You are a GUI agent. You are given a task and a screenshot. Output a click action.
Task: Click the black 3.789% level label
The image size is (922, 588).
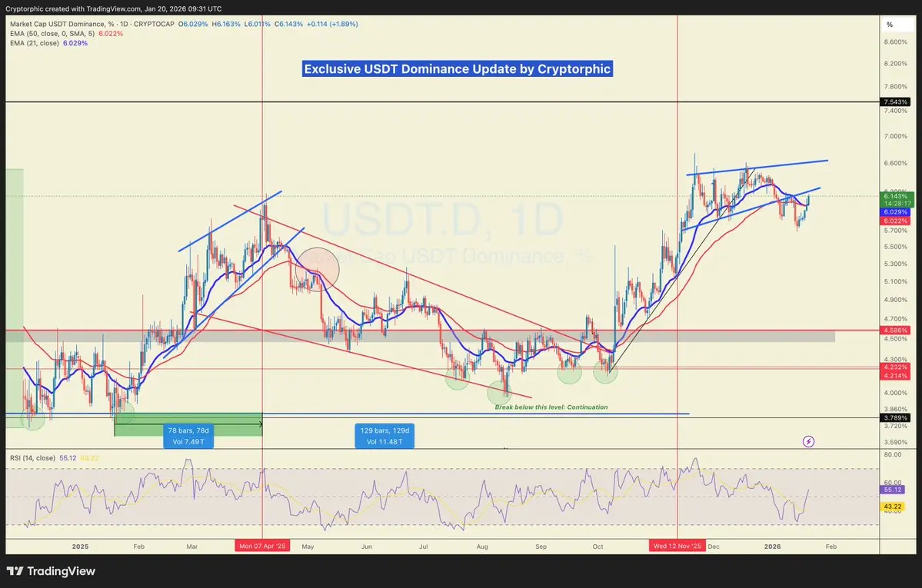click(x=896, y=418)
